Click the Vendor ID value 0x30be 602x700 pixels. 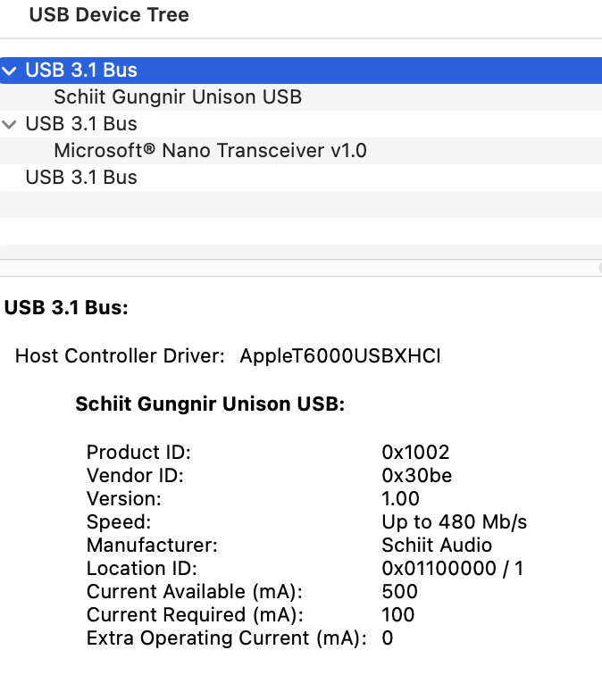pos(416,475)
